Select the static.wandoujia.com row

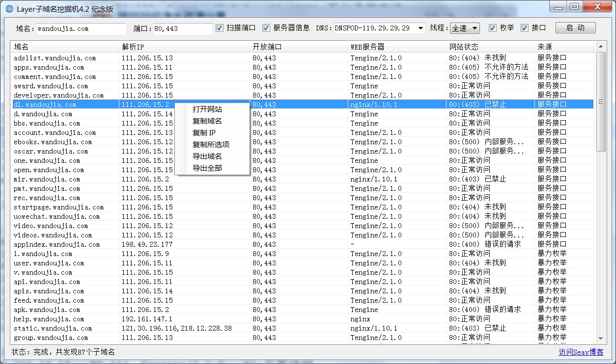(302, 328)
